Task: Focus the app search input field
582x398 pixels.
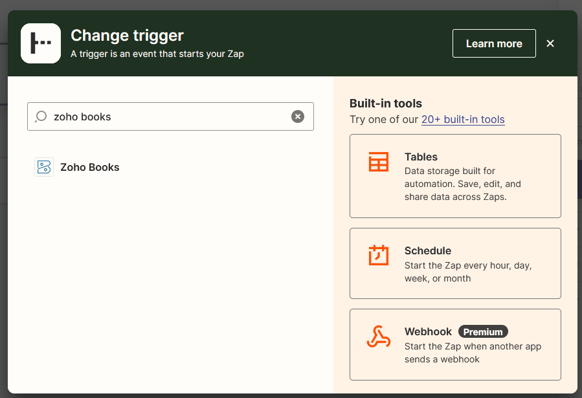Action: 170,117
